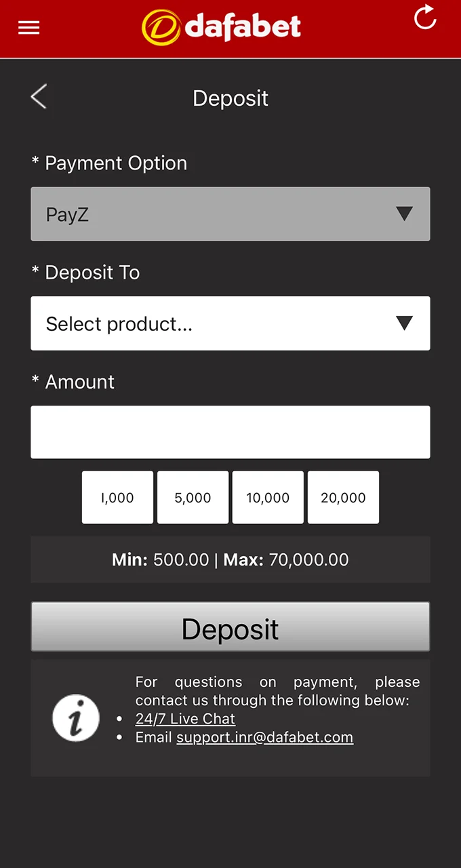461x868 pixels.
Task: Click the information icon near the footer
Action: point(76,718)
